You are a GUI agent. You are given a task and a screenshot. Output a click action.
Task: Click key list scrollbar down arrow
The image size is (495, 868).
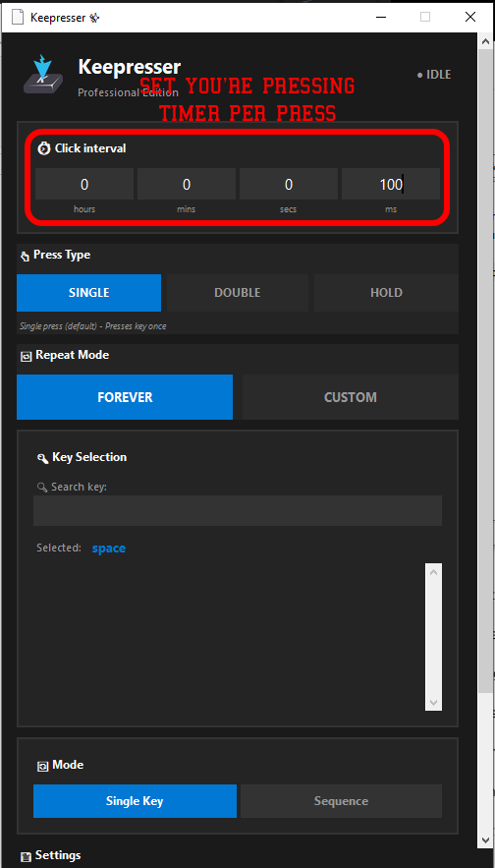(433, 703)
